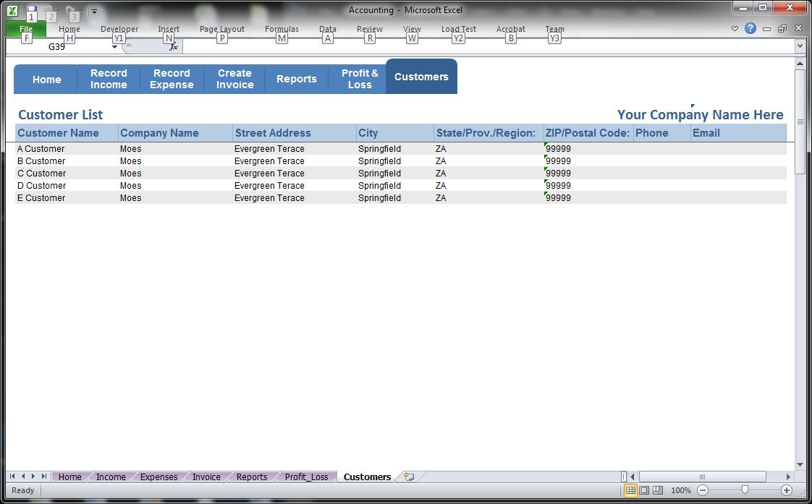Go to the next sheet tab

coord(33,476)
